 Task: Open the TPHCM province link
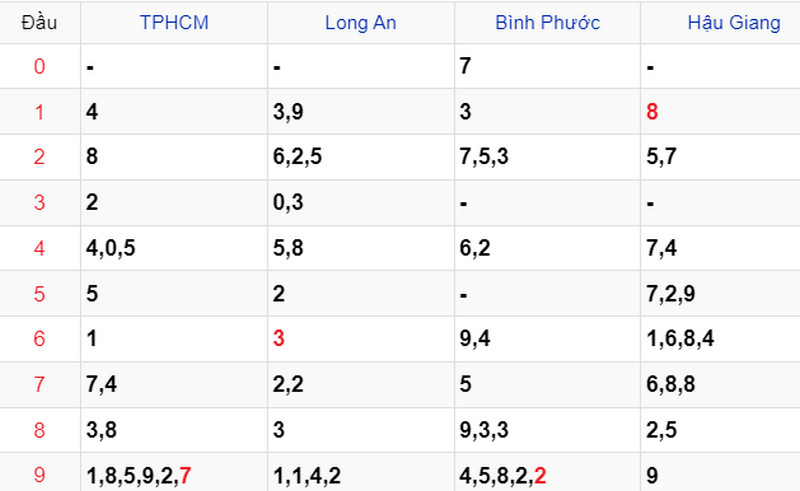[174, 22]
